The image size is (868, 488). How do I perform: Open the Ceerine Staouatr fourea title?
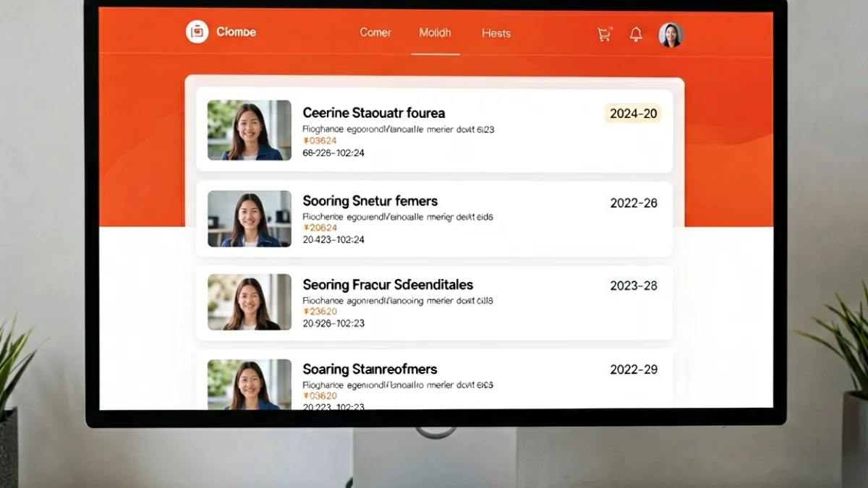coord(374,113)
